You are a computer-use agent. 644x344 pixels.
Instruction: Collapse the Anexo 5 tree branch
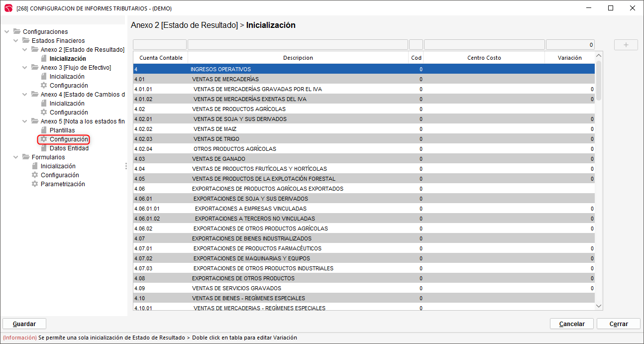point(25,121)
